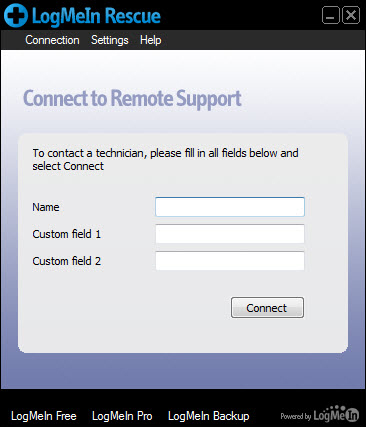Click the Connect to Remote Support heading
Screen dimensions: 366x427
pyautogui.click(x=132, y=99)
